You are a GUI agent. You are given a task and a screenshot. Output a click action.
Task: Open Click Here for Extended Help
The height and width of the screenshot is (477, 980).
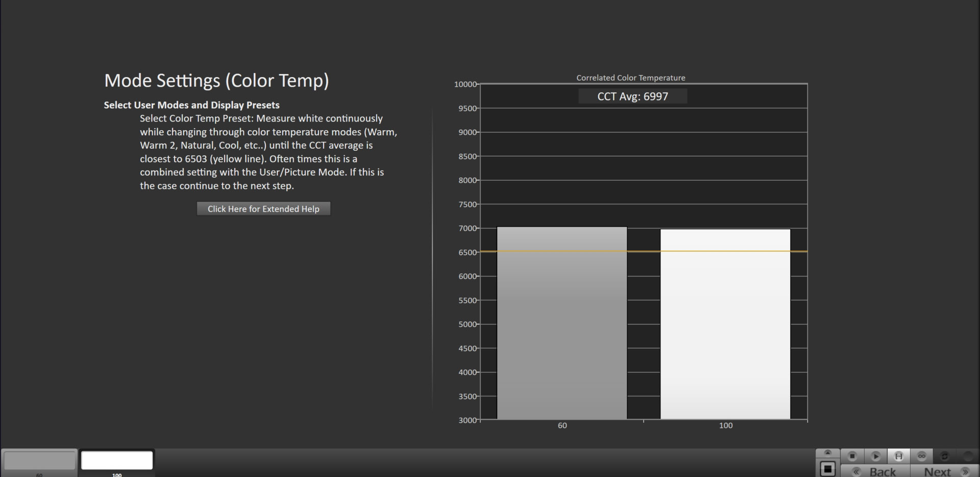(263, 208)
